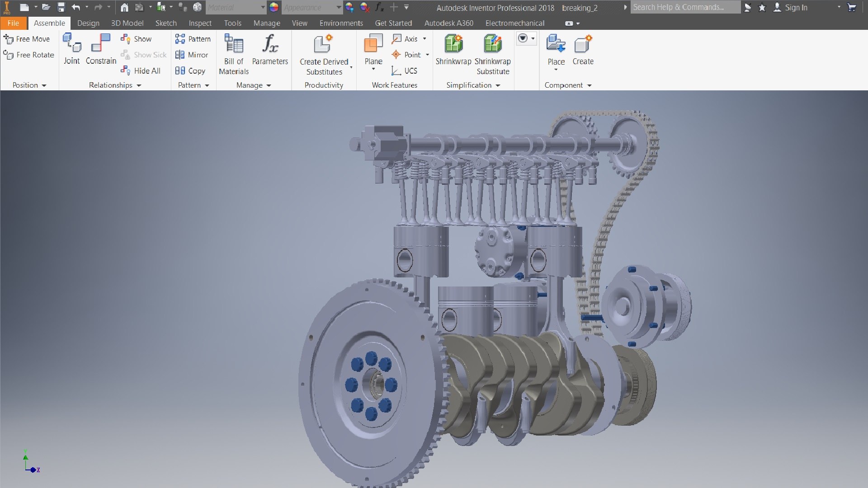
Task: Switch to the Environments tab
Action: pyautogui.click(x=341, y=23)
